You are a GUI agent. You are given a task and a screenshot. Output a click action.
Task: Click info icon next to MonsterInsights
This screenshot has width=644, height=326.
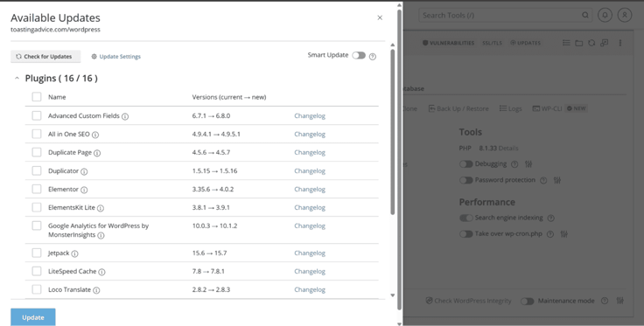pos(101,235)
